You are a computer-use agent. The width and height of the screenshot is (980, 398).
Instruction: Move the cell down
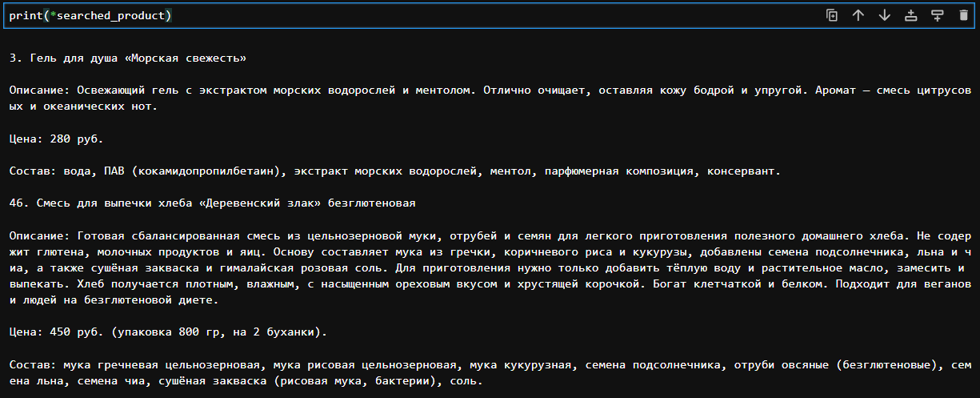point(885,15)
